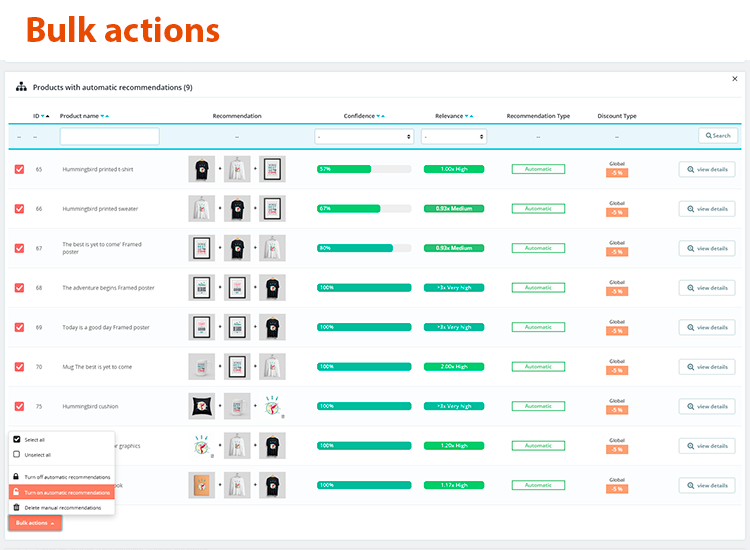Image resolution: width=750 pixels, height=550 pixels.
Task: Uncheck the checkbox for row ID 67
Action: (x=19, y=248)
